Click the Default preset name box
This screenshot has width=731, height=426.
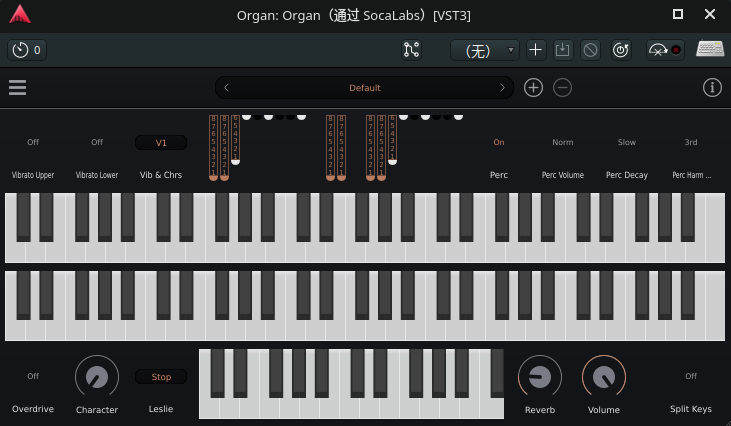pos(365,88)
